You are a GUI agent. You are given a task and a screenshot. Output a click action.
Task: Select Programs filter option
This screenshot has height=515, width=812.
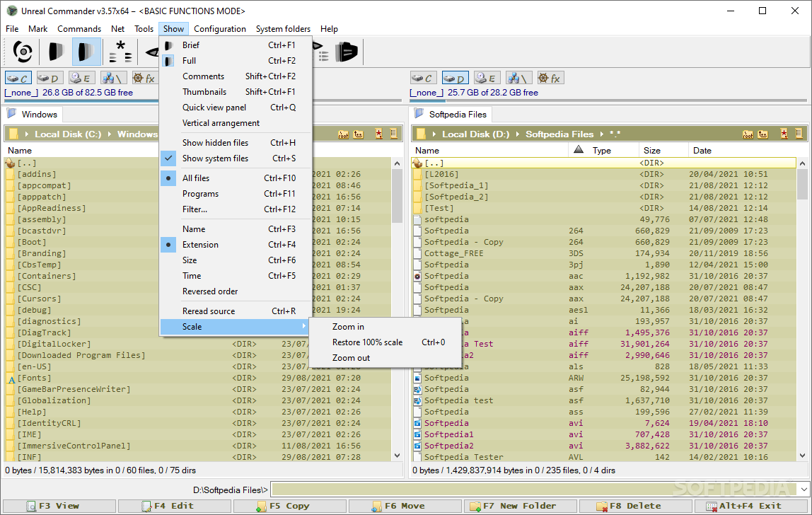tap(236, 194)
